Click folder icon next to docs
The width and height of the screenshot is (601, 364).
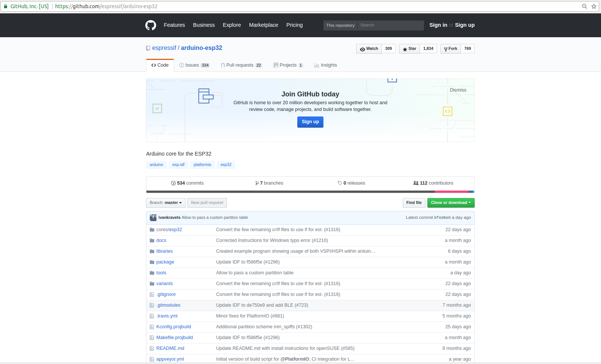coord(152,240)
